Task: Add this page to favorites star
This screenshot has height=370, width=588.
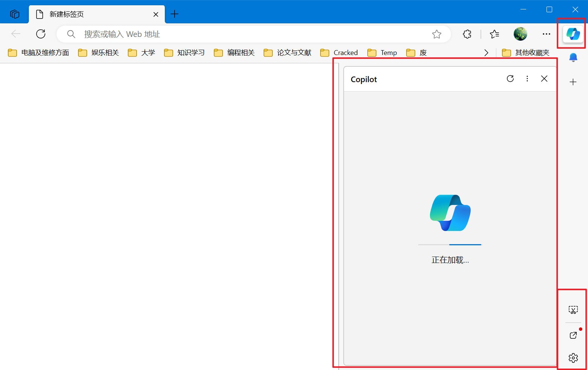Action: tap(436, 34)
